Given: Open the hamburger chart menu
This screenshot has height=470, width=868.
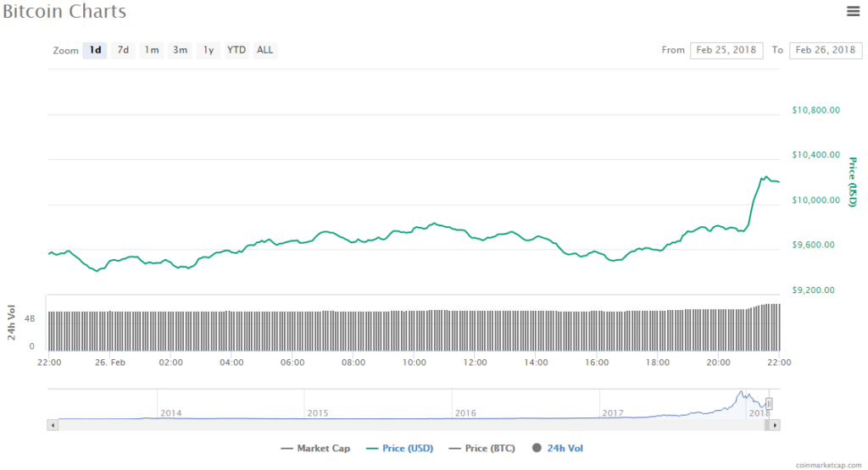Looking at the screenshot, I should click(853, 11).
